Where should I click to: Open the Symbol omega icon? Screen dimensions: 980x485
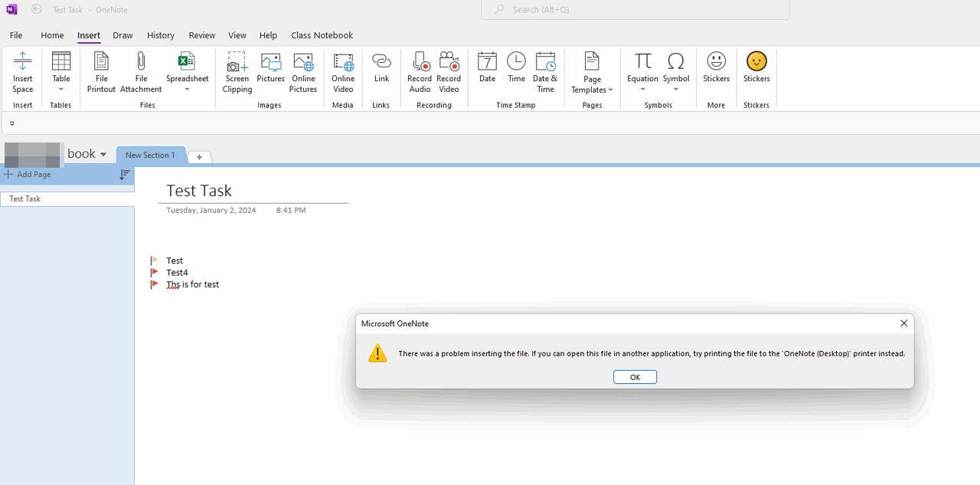click(x=676, y=61)
